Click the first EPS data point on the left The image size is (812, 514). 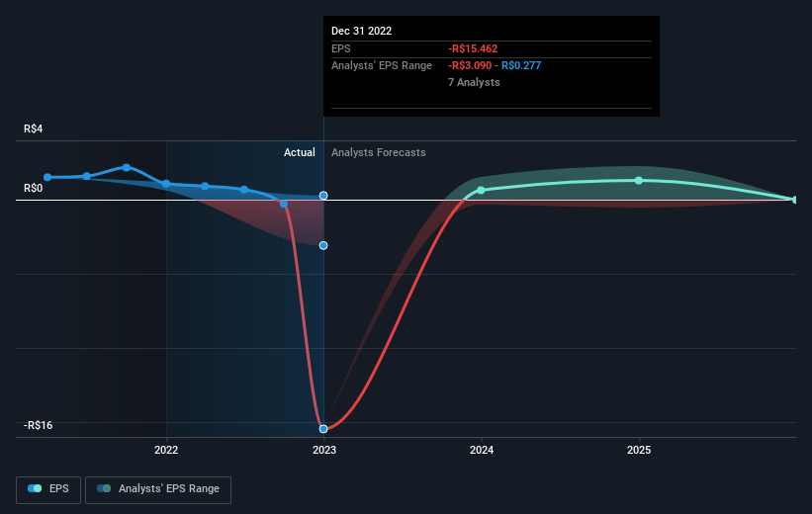47,177
